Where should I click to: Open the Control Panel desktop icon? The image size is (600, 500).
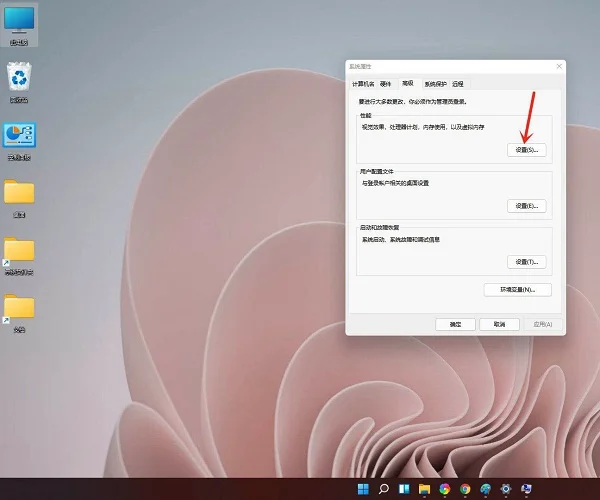point(19,141)
